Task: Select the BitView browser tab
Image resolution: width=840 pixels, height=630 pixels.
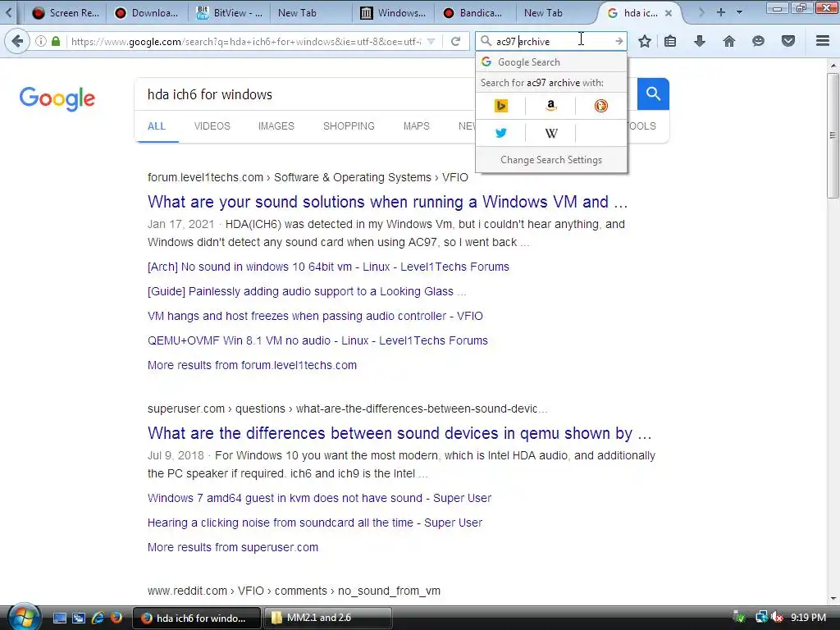Action: click(230, 13)
